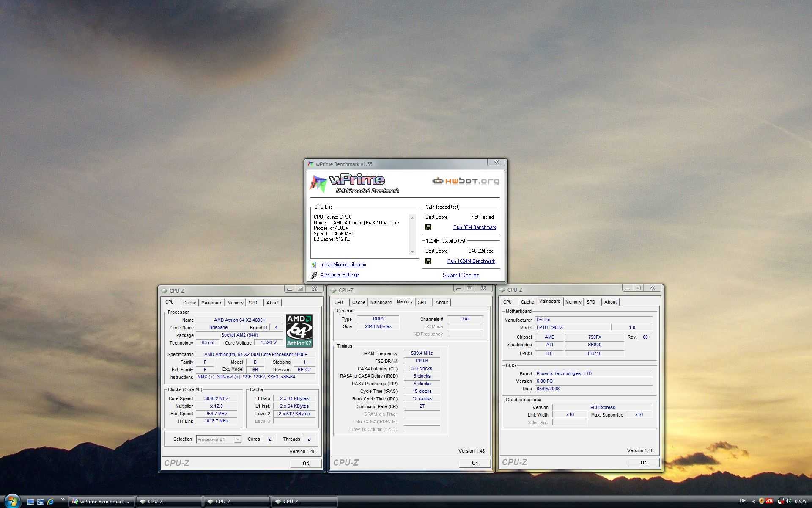Click Install Missing Libraries icon

click(x=314, y=265)
